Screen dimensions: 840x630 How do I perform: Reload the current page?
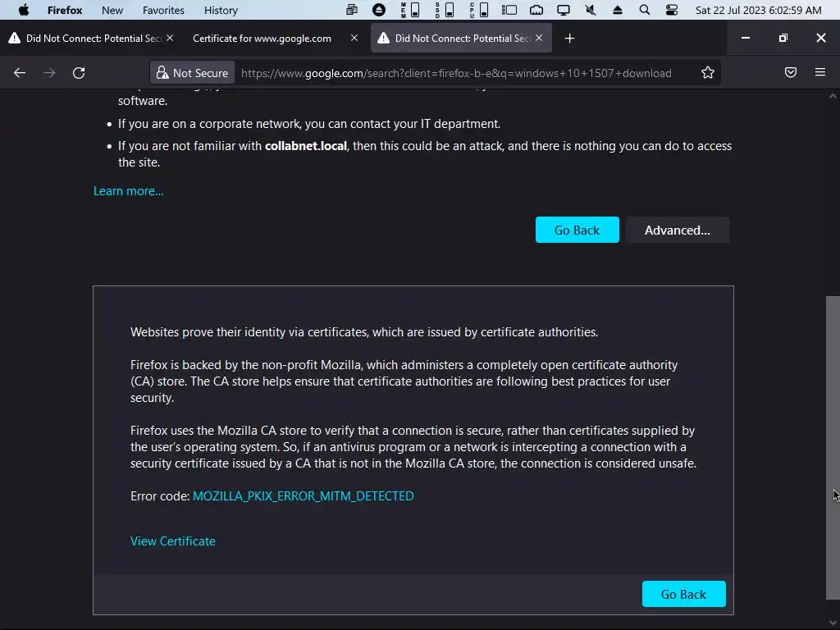pos(79,73)
